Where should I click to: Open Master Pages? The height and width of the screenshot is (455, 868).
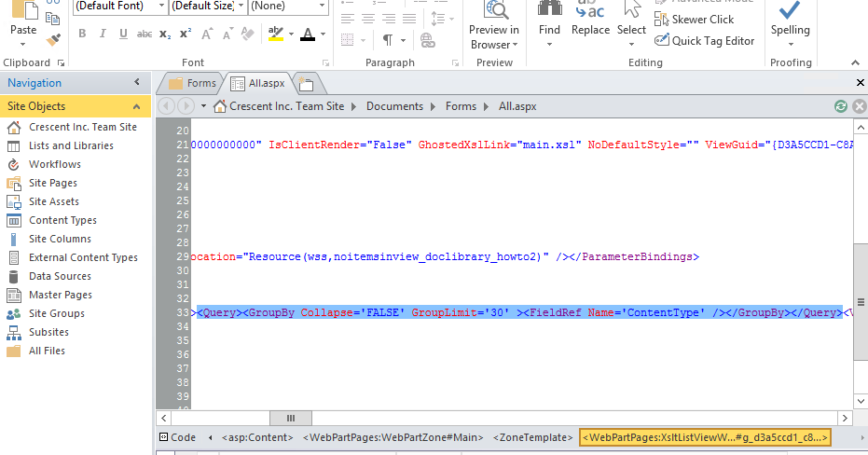[x=49, y=295]
